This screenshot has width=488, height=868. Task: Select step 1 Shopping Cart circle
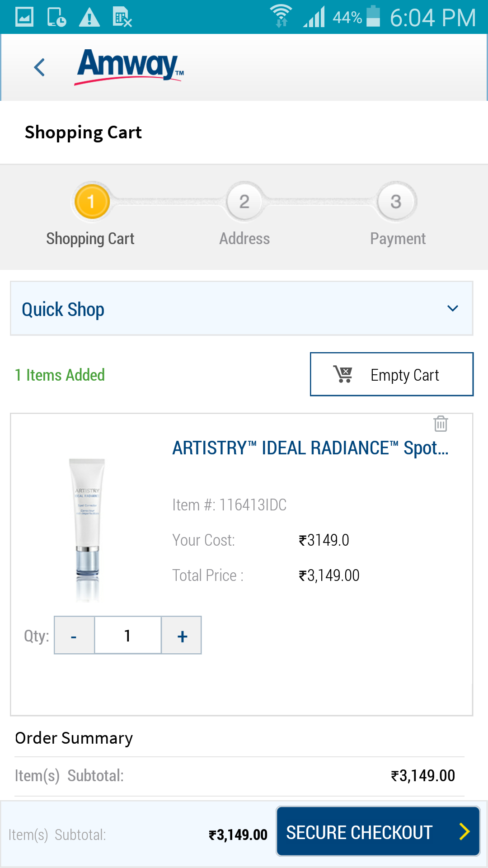[92, 202]
